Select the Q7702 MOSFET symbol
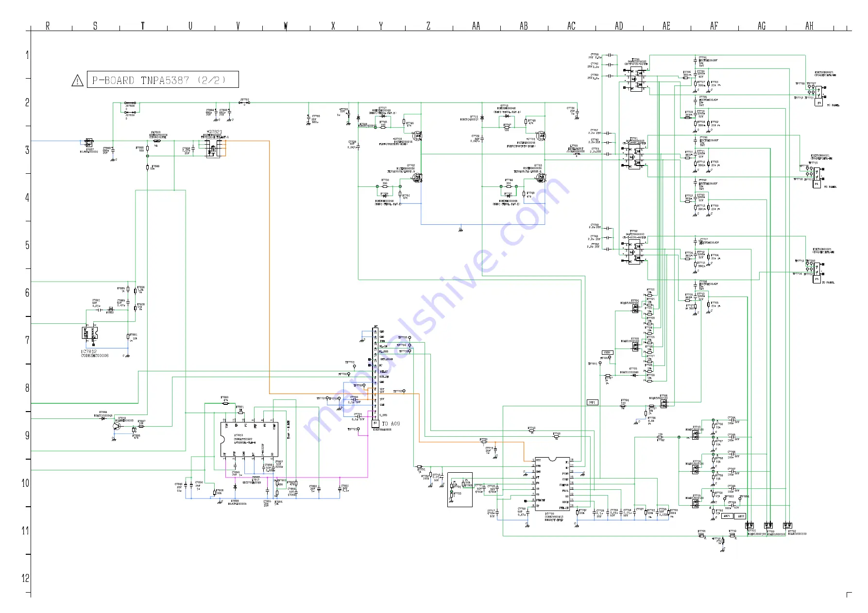This screenshot has width=868, height=613. tap(417, 178)
